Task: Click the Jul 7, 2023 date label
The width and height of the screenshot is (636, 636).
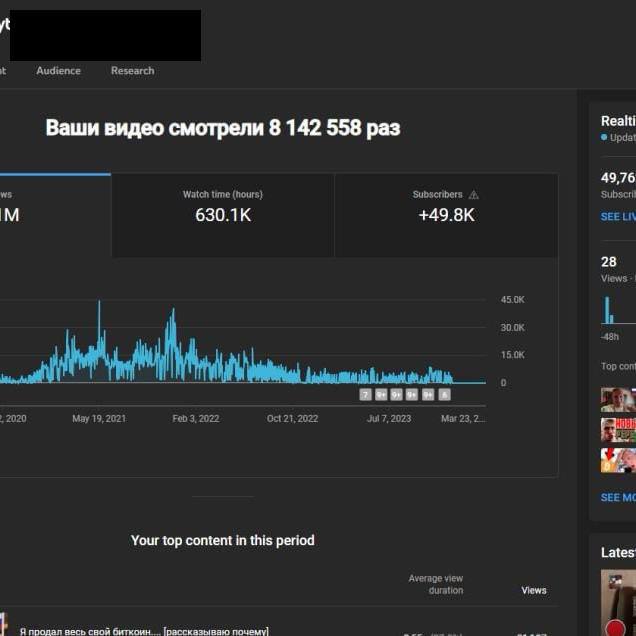Action: click(389, 419)
